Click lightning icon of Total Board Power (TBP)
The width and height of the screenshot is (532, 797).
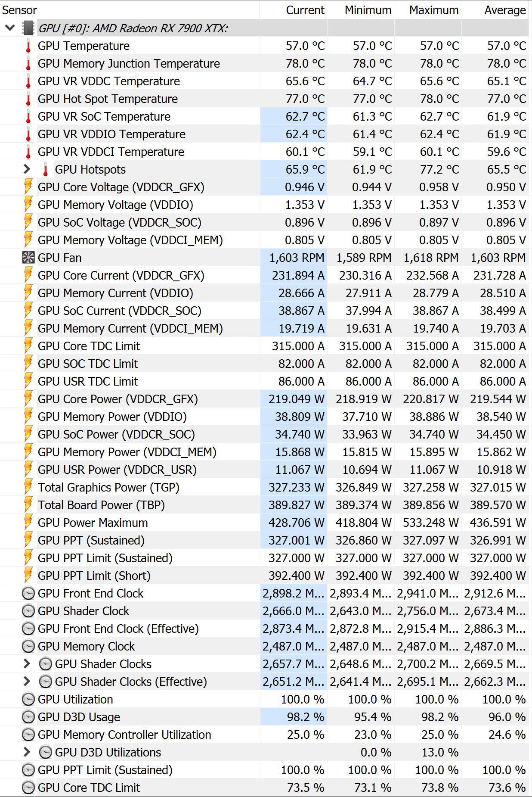[x=28, y=505]
